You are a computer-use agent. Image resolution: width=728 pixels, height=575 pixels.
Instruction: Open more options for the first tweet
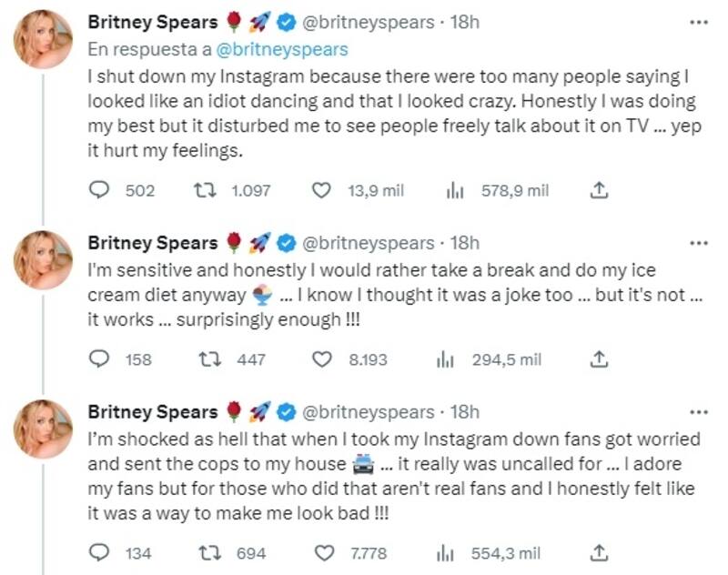[x=699, y=22]
